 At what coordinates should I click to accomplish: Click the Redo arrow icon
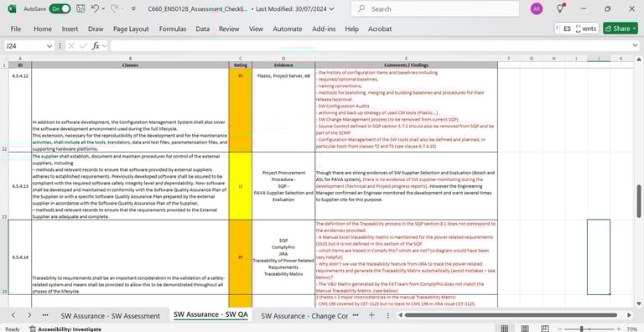pos(114,8)
